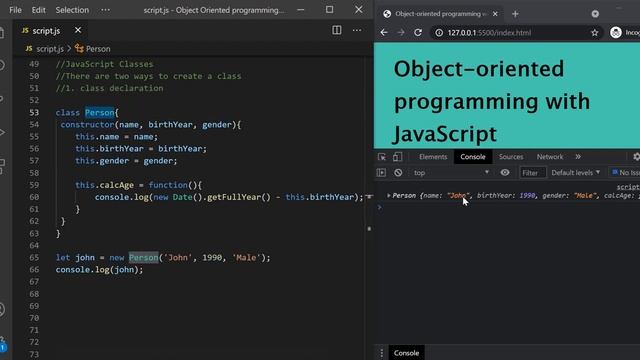Screen dimensions: 640x360
Task: Clear the console output
Action: [398, 173]
